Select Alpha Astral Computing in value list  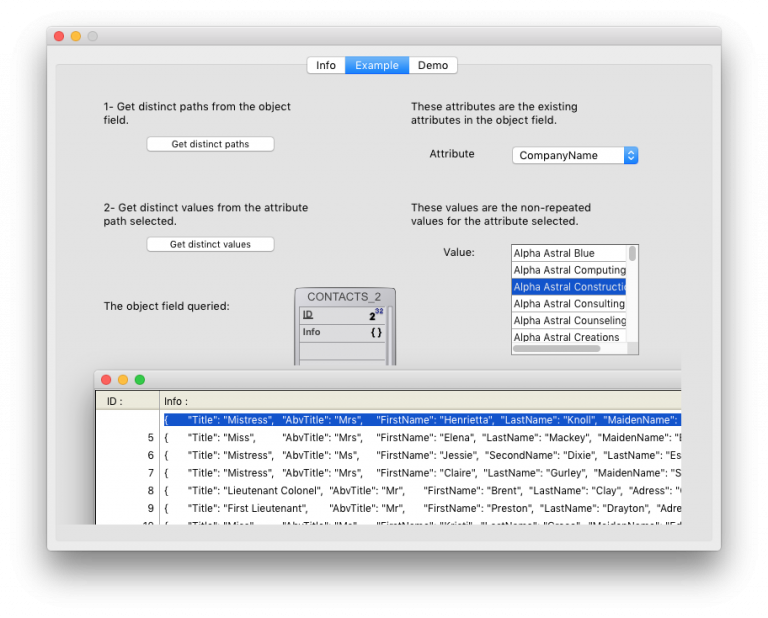569,270
